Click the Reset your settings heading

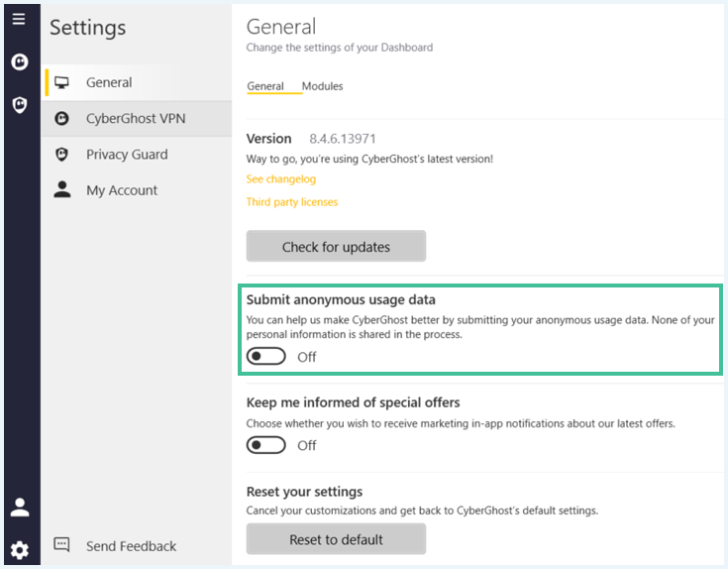click(305, 492)
